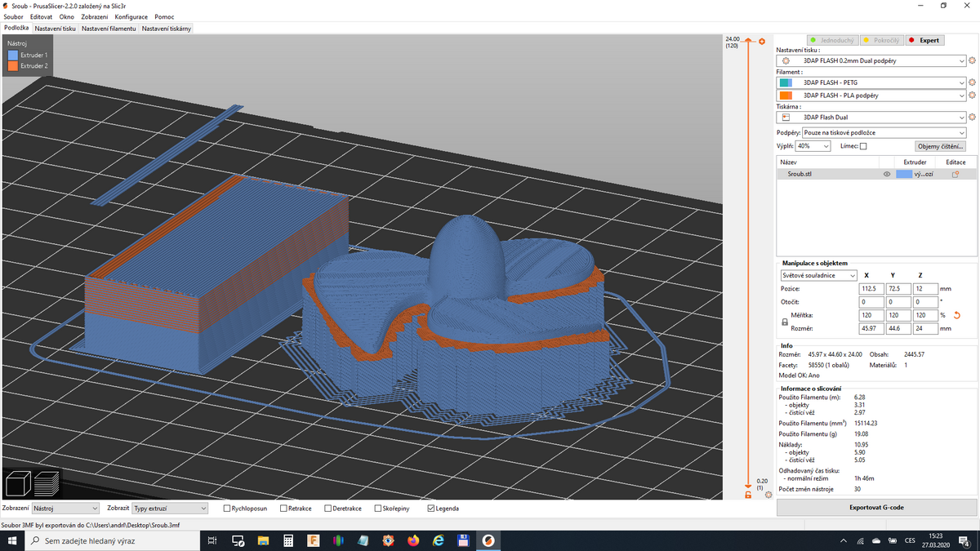Viewport: 980px width, 551px height.
Task: Click the plus icon atop layer slider
Action: (761, 41)
